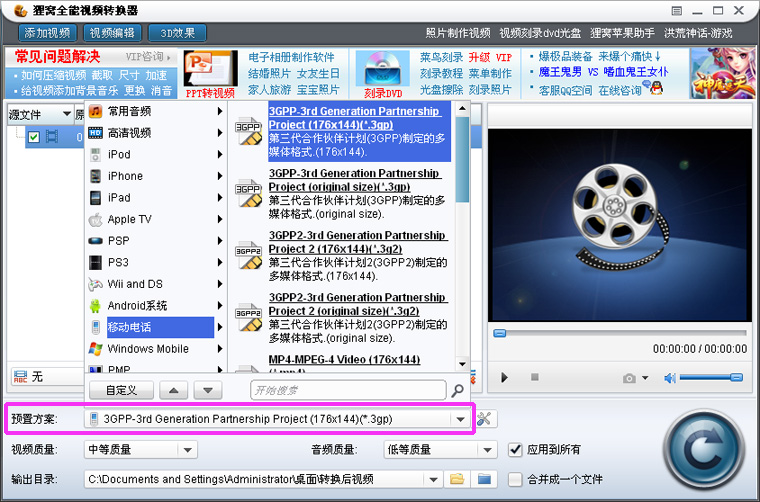Image resolution: width=760 pixels, height=502 pixels.
Task: Expand the Windows Mobile submenu arrow
Action: click(x=220, y=349)
